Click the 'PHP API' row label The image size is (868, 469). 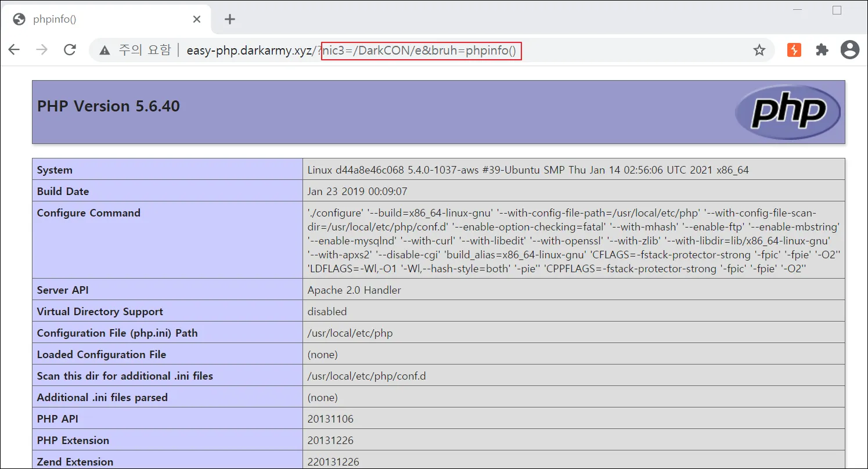57,419
